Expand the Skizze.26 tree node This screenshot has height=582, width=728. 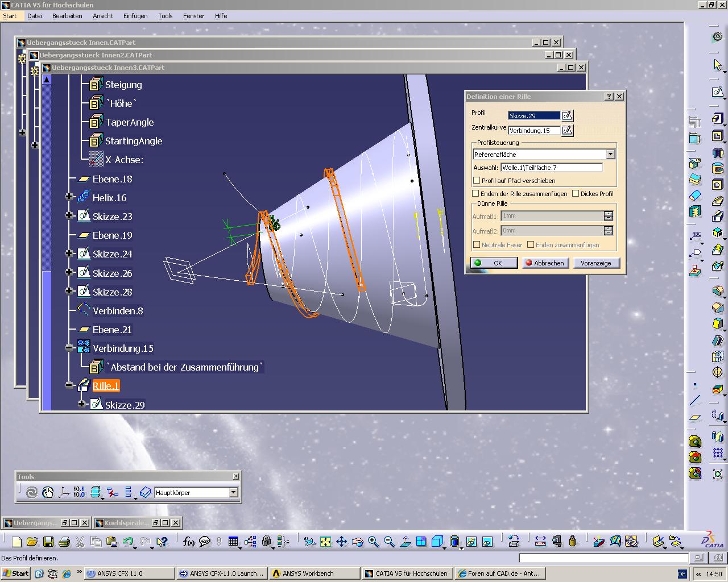(x=69, y=273)
